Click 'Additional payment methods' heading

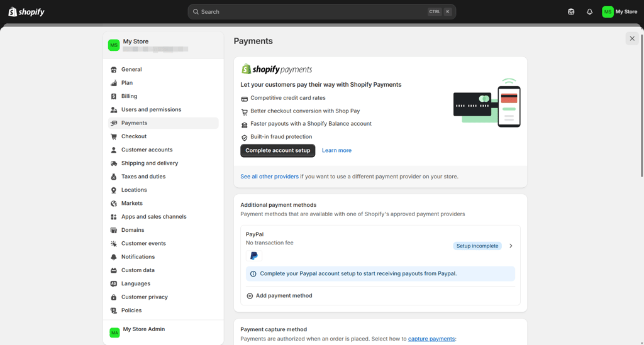[x=279, y=205]
